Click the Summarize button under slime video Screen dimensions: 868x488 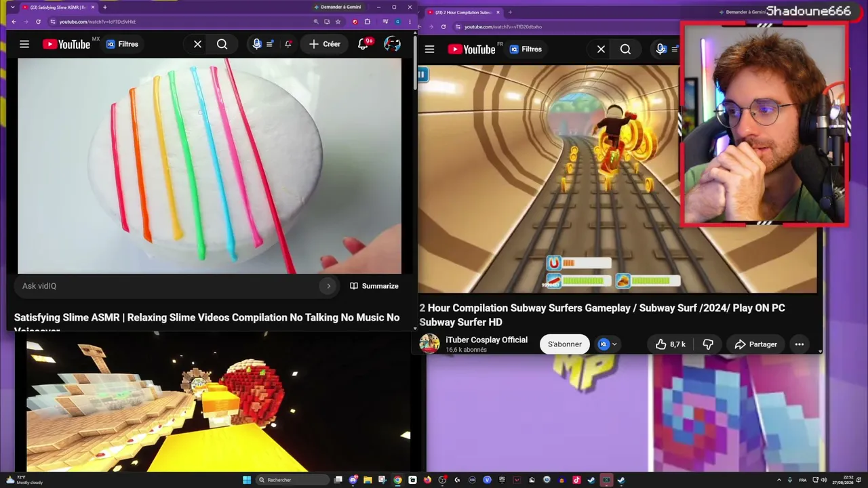click(374, 286)
